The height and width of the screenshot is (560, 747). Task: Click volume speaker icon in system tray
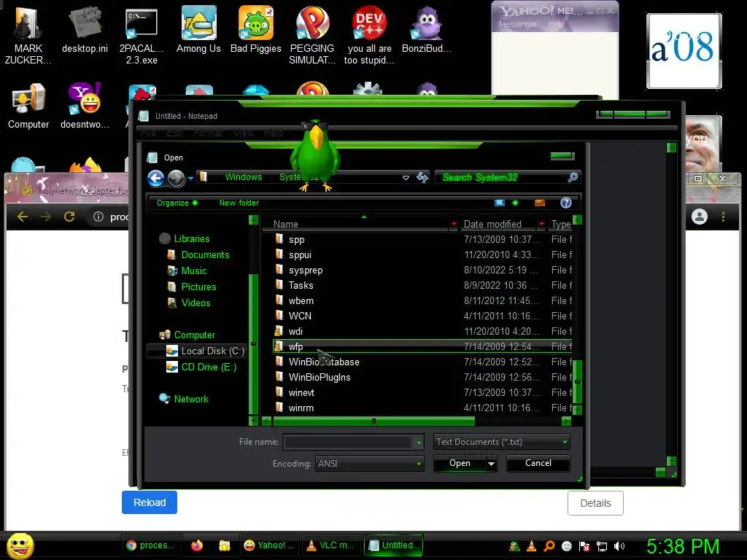tap(619, 546)
